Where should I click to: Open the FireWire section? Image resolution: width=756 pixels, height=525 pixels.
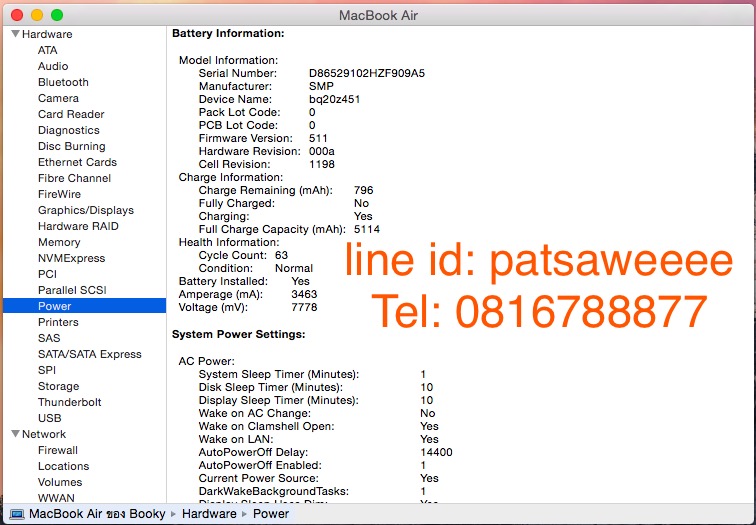click(59, 194)
